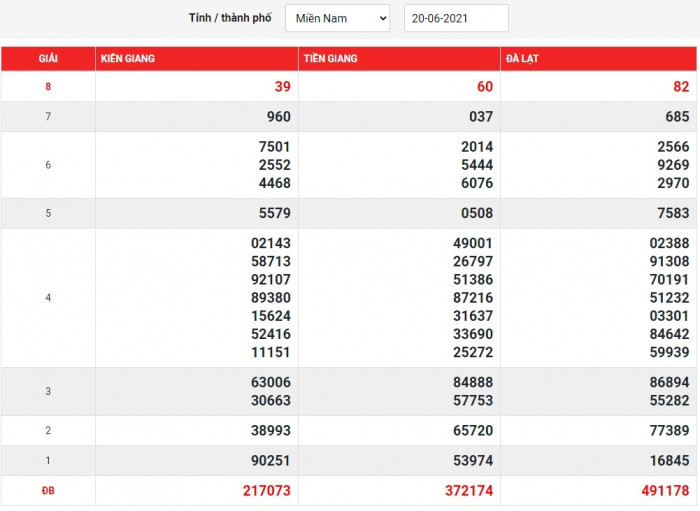
Task: Click Đà Lạt special prize number 491178
Action: pos(665,491)
